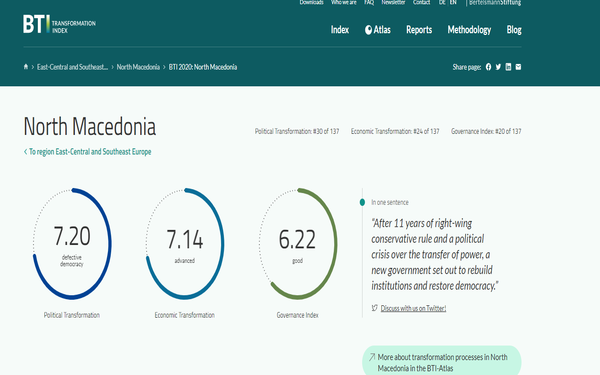Switch language to EN
This screenshot has width=600, height=375.
pos(453,2)
